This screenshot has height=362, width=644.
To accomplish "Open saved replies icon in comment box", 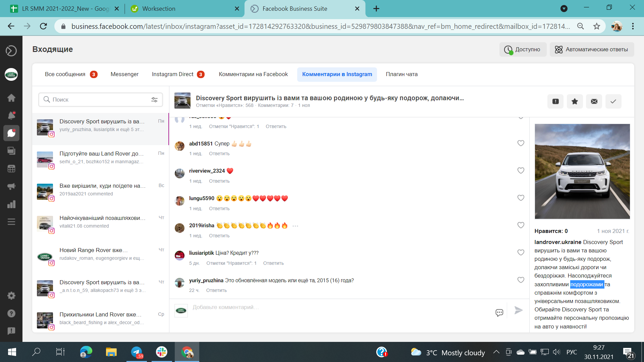I will point(499,313).
